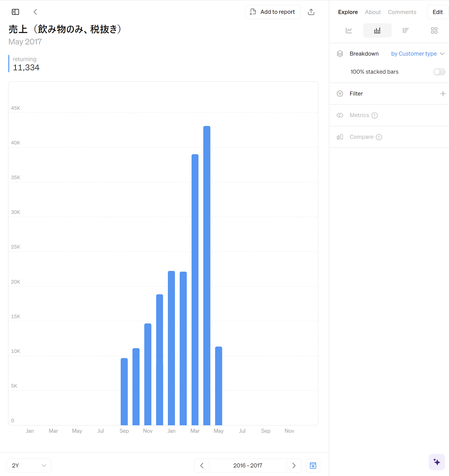Click the Edit button
Viewport: 449px width, 476px height.
point(437,12)
